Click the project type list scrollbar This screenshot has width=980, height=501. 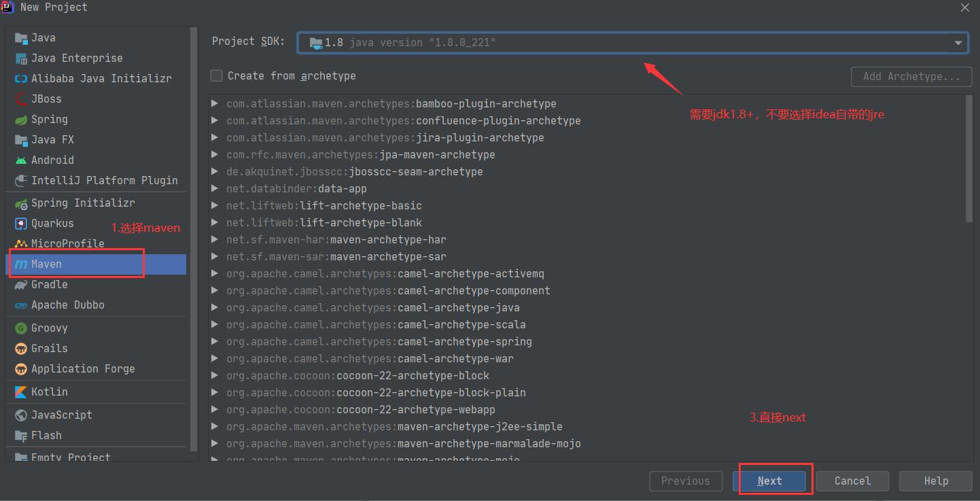click(194, 238)
